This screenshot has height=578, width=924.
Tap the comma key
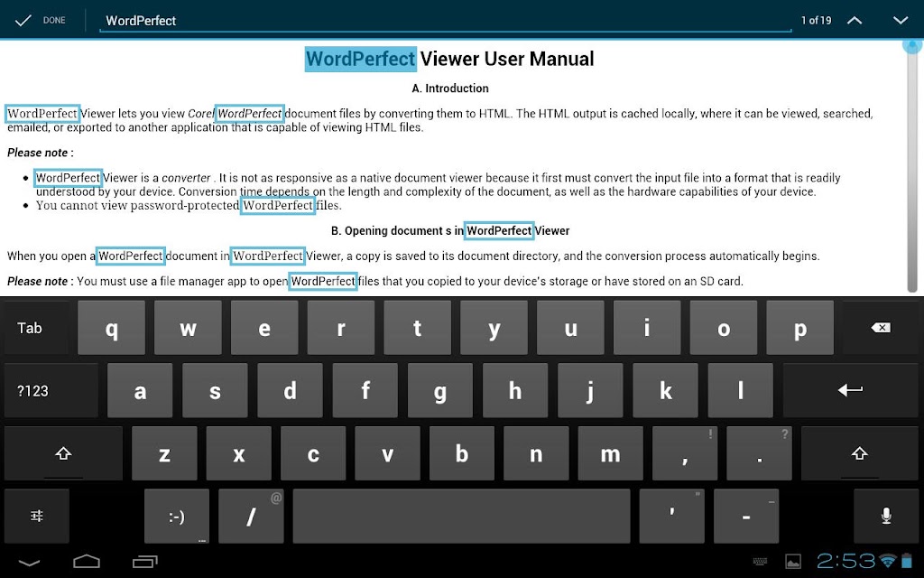coord(685,453)
